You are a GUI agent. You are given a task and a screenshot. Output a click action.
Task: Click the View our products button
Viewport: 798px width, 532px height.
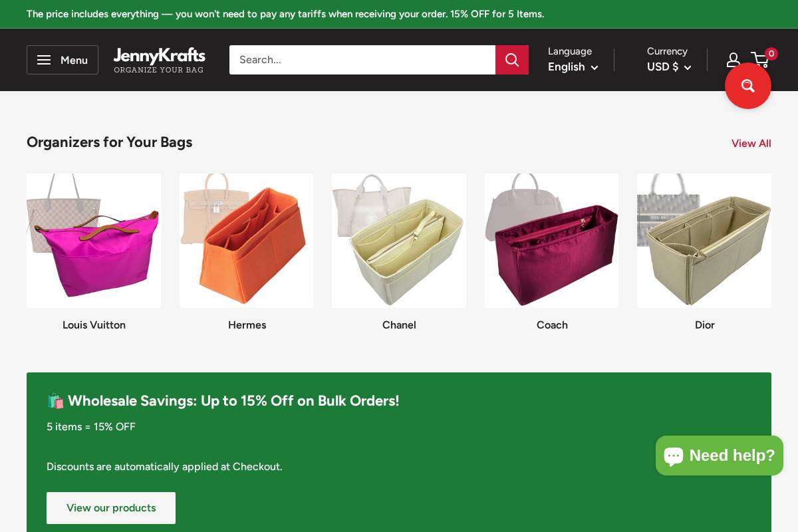(x=111, y=508)
